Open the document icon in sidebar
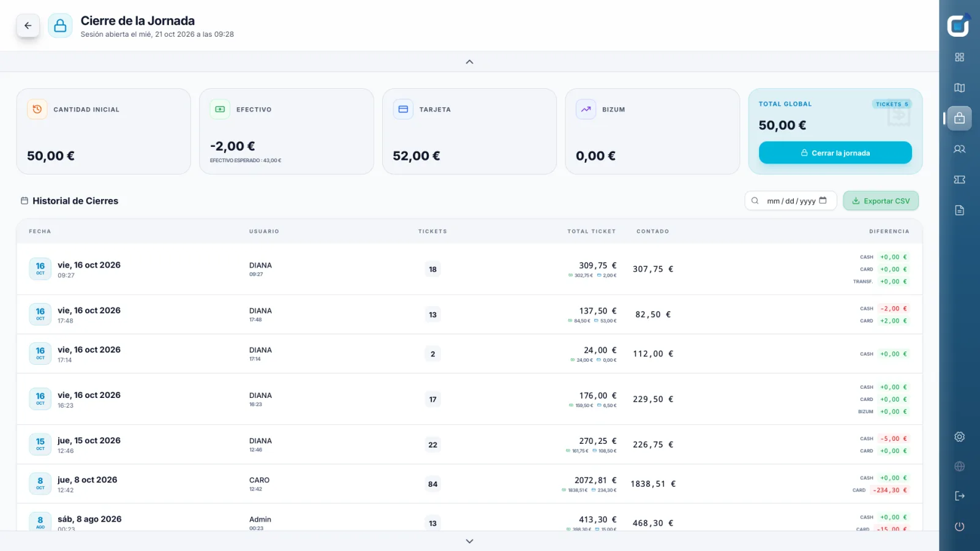This screenshot has width=980, height=551. pyautogui.click(x=959, y=210)
